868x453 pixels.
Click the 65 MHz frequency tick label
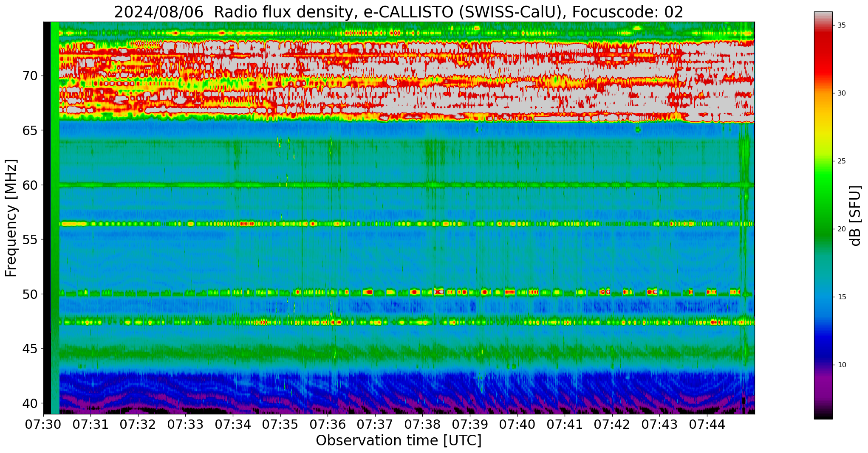tap(30, 130)
